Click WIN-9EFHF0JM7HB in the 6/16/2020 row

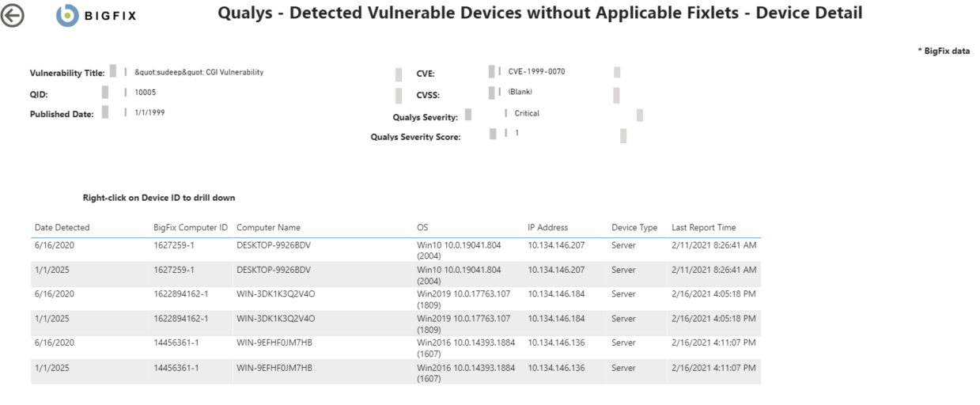point(274,343)
